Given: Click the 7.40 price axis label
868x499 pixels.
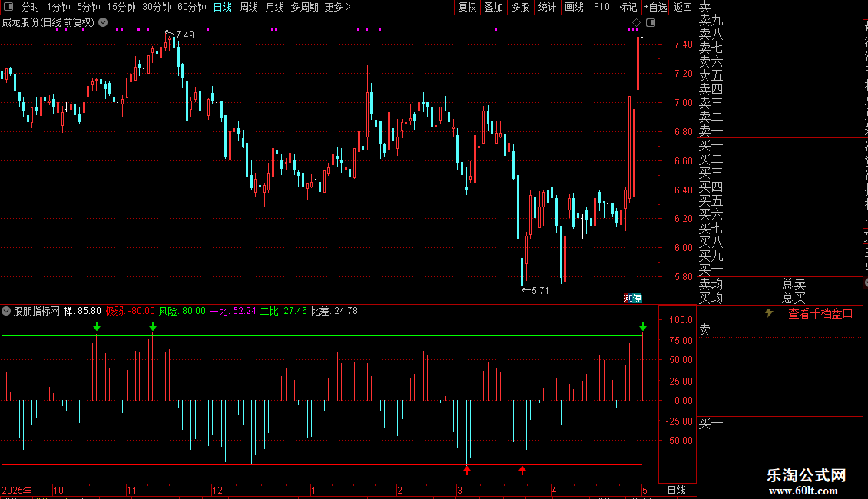Looking at the screenshot, I should point(683,45).
